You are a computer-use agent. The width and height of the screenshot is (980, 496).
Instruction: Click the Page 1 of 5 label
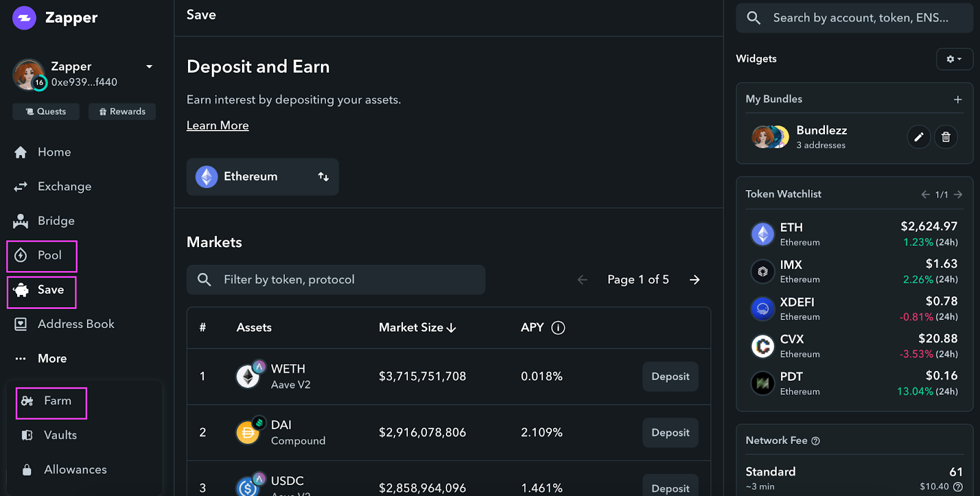pyautogui.click(x=638, y=280)
